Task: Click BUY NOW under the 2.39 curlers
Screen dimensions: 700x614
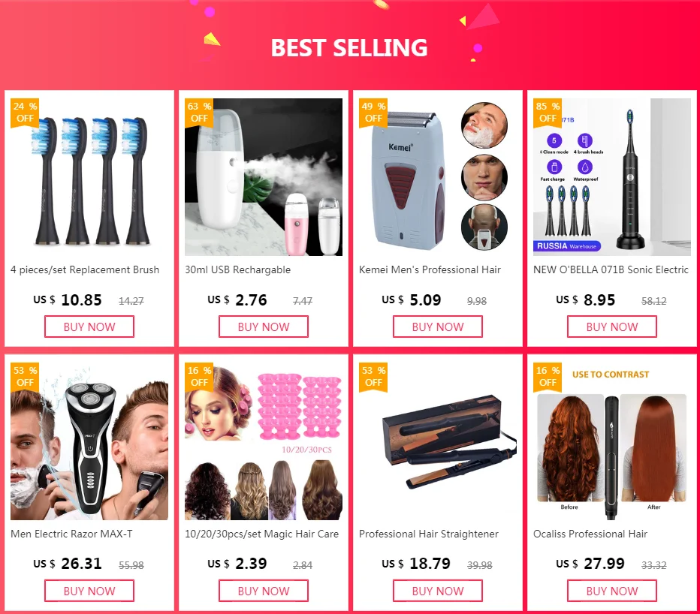Action: tap(264, 591)
